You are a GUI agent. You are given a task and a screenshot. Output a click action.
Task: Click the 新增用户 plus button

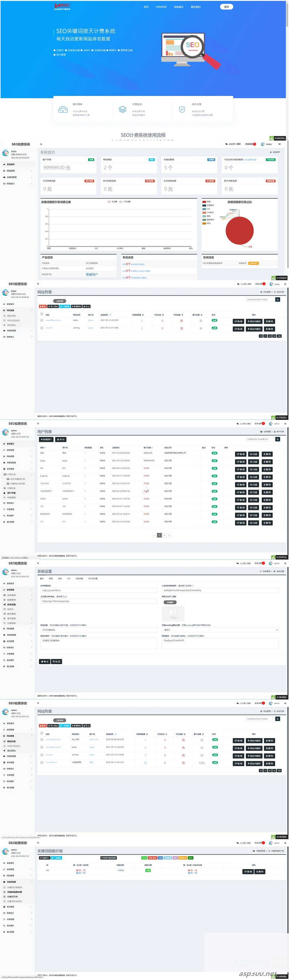(x=46, y=440)
